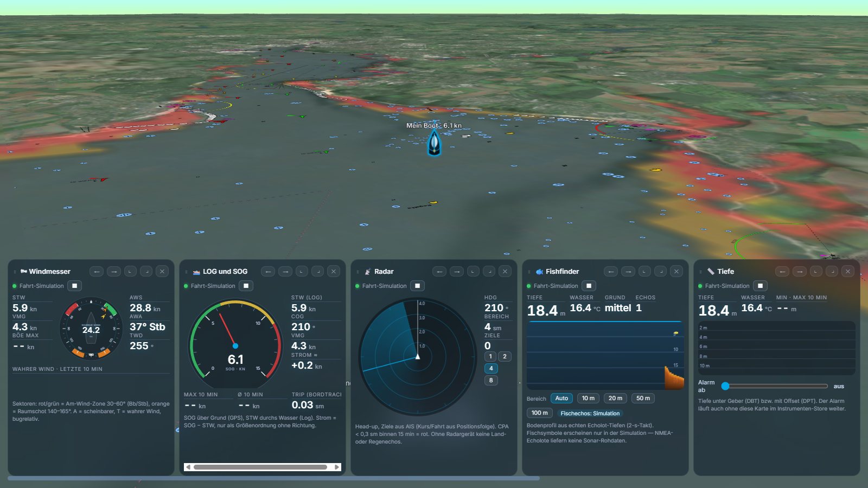Set the radar range to 1 sm
This screenshot has width=868, height=488.
[490, 356]
